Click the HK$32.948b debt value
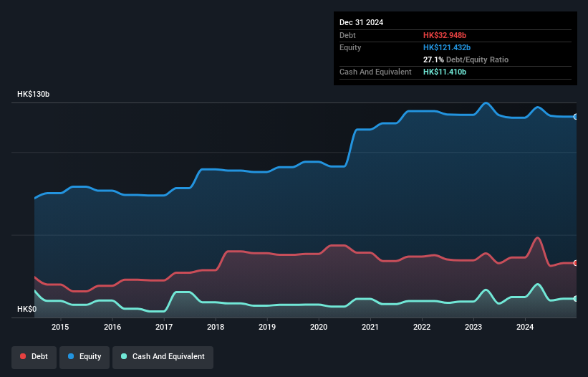Screen dimensions: 588x377 (445, 35)
